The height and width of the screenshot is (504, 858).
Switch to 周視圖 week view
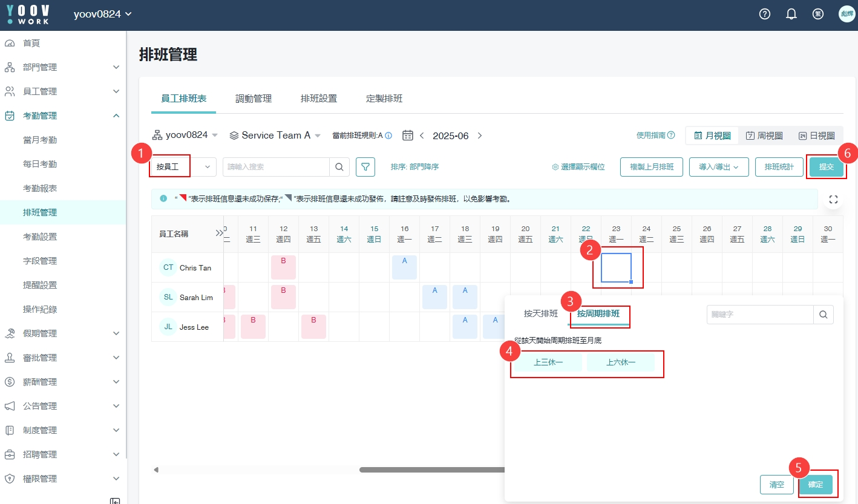764,136
